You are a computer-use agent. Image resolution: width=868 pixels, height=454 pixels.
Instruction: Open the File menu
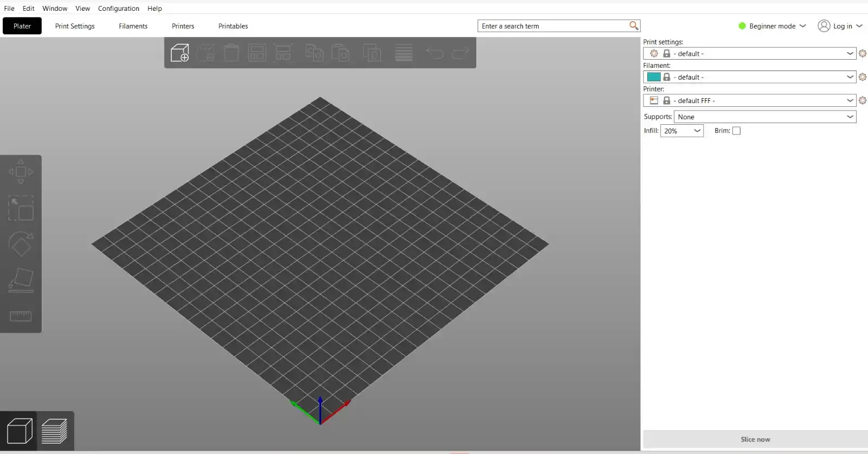click(9, 8)
